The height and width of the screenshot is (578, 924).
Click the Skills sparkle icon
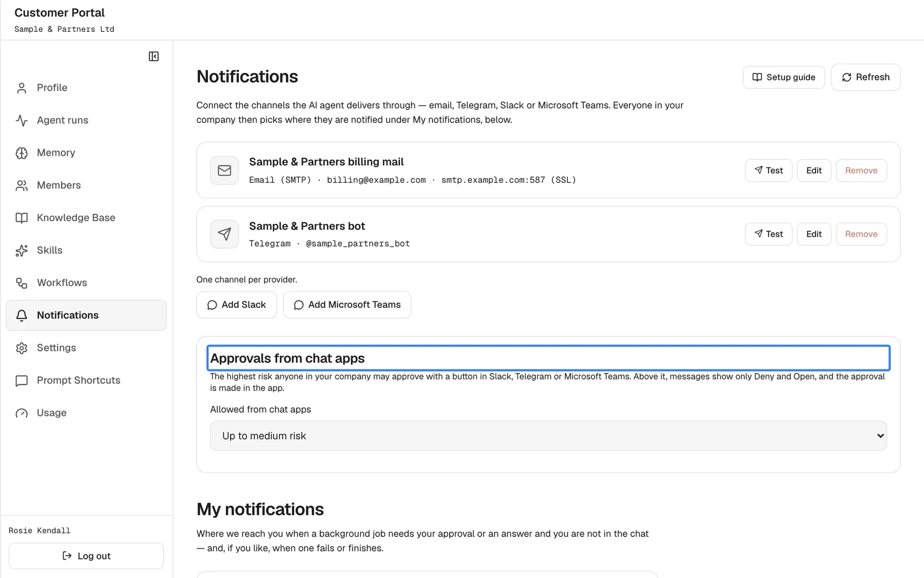pyautogui.click(x=22, y=250)
